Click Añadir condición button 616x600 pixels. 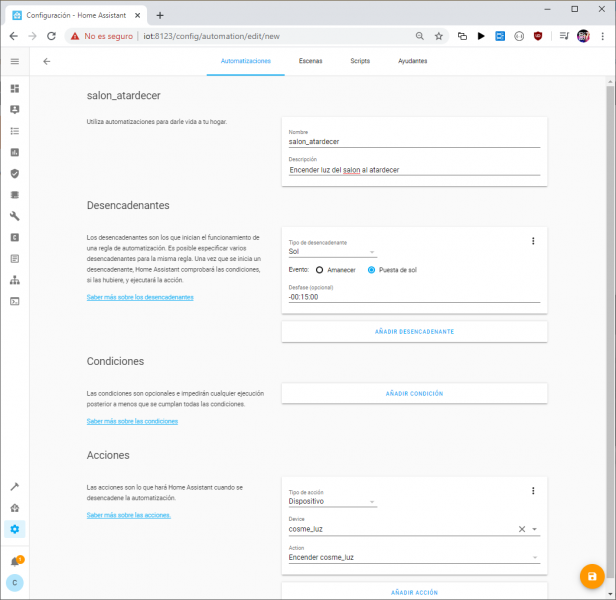[x=414, y=393]
